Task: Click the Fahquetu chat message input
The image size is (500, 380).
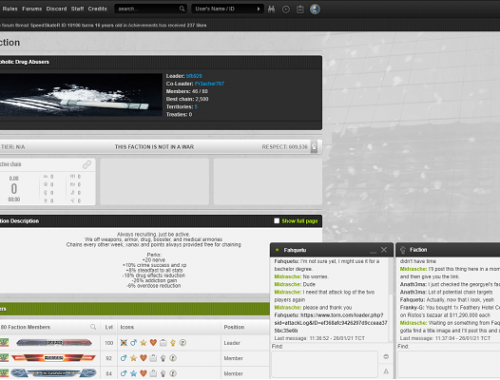Action: pyautogui.click(x=325, y=364)
